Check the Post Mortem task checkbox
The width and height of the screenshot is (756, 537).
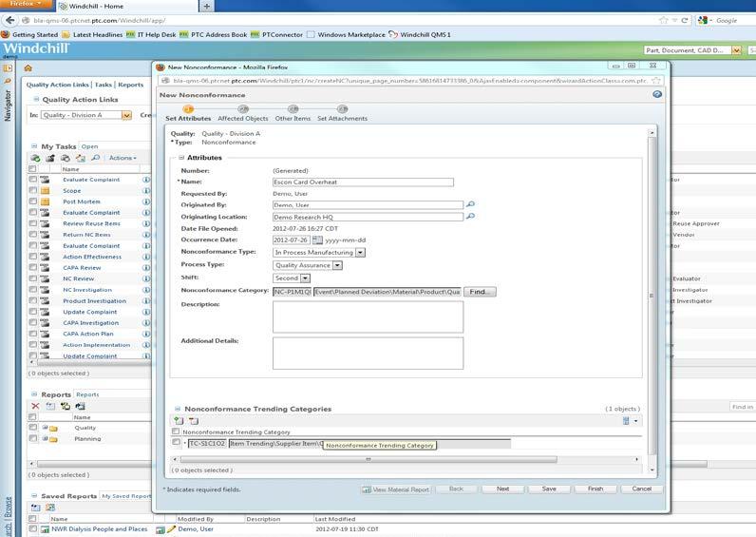tap(33, 201)
